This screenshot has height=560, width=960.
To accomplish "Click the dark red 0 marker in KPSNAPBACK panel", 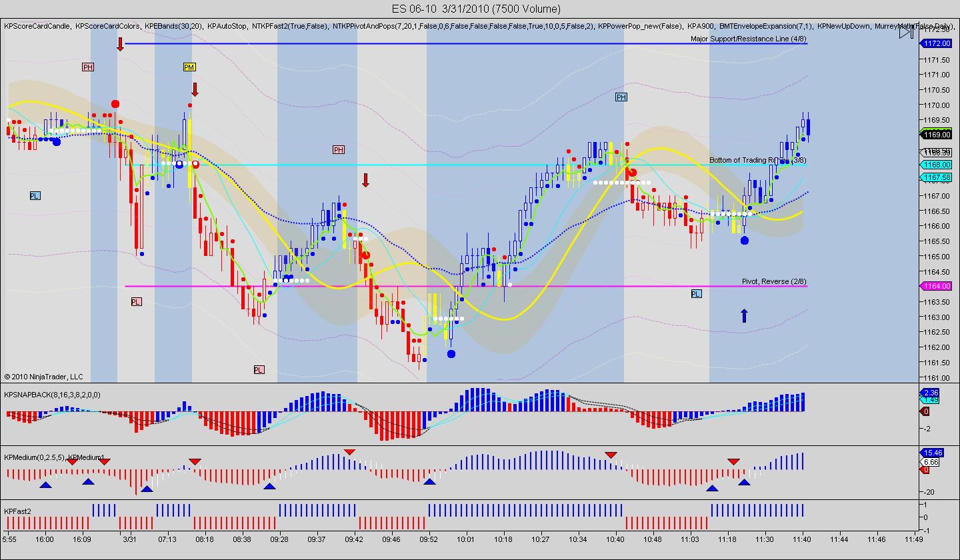I will click(x=925, y=411).
